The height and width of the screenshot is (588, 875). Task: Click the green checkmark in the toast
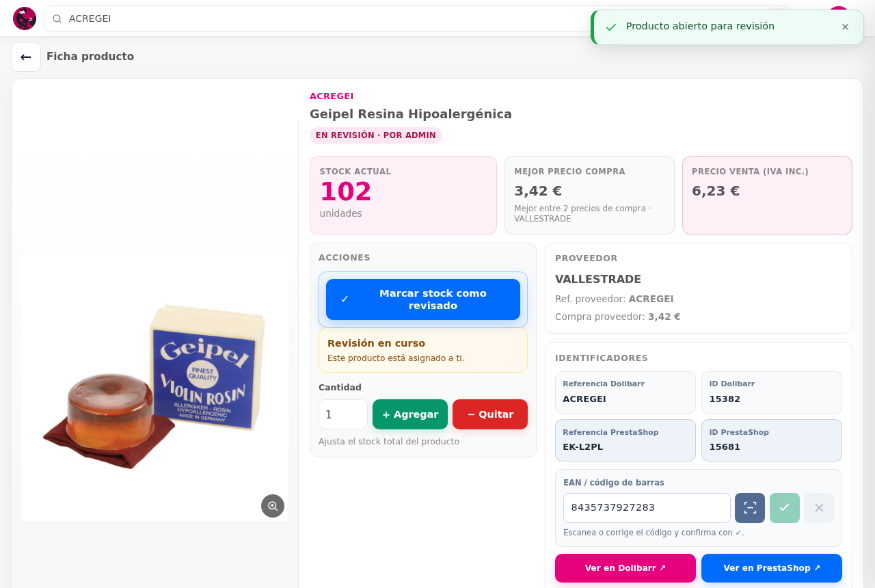point(611,27)
